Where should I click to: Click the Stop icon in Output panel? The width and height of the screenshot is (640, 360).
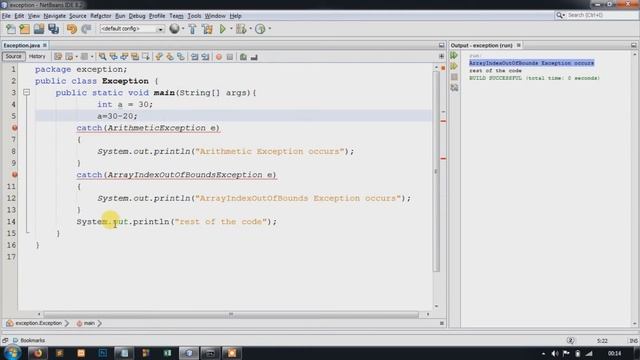(454, 77)
